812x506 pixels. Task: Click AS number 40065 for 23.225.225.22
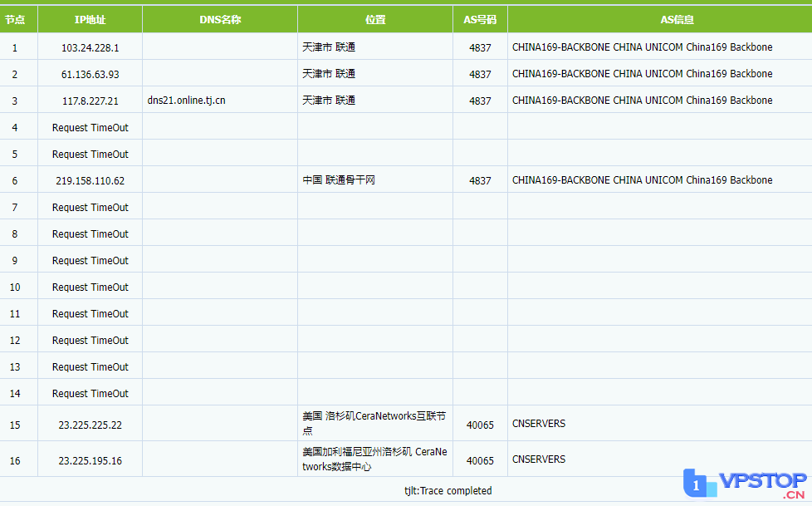click(480, 425)
